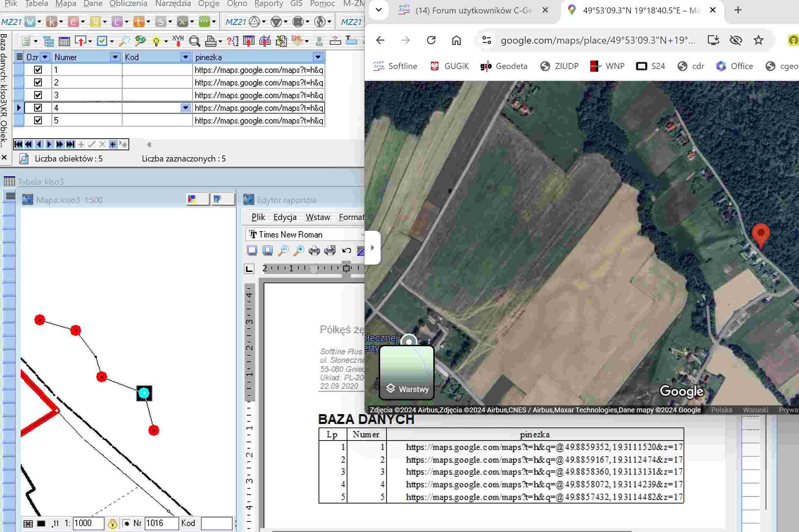Viewport: 799px width, 532px height.
Task: Click the map scale 1000 input field
Action: click(88, 524)
